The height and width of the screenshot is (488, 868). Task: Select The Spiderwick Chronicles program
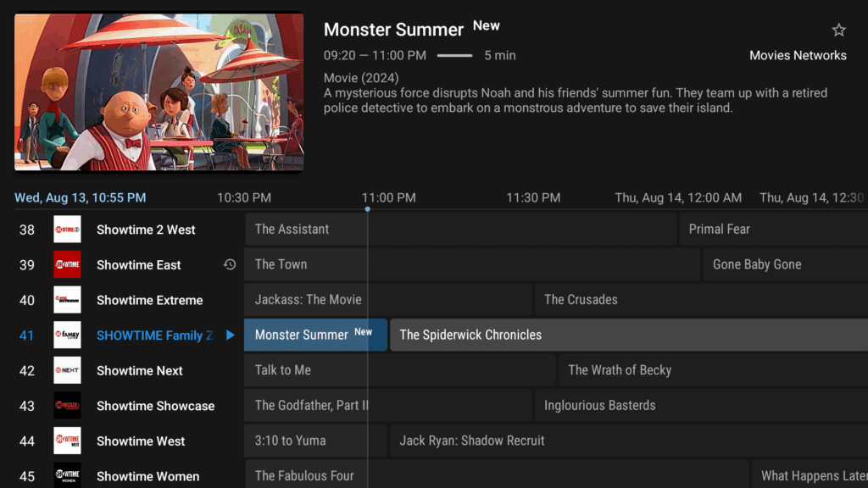pyautogui.click(x=629, y=335)
